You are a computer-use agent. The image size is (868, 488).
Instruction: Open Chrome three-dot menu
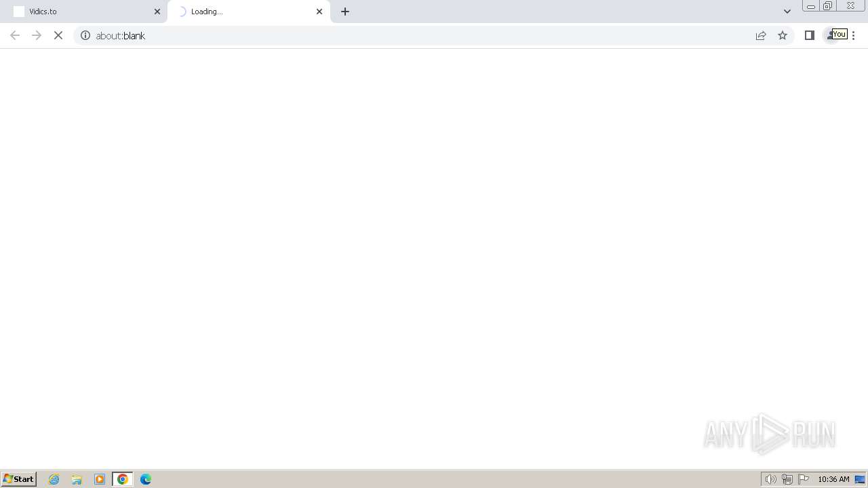click(x=853, y=35)
